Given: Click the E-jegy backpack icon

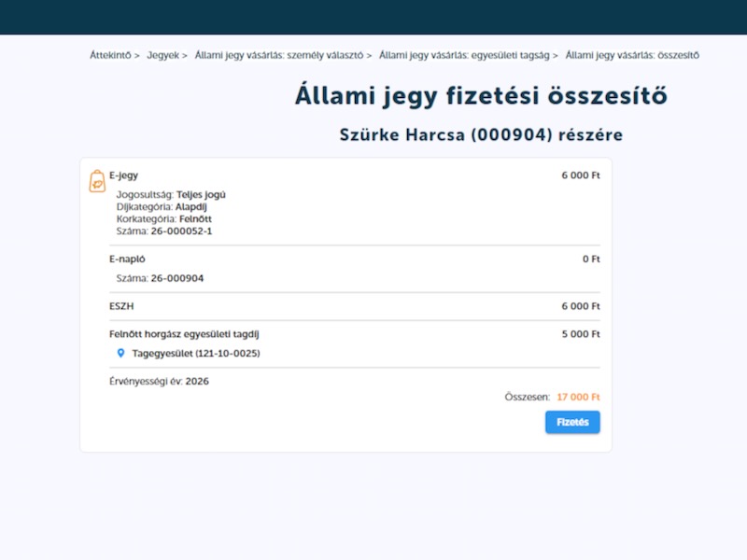Looking at the screenshot, I should click(97, 181).
